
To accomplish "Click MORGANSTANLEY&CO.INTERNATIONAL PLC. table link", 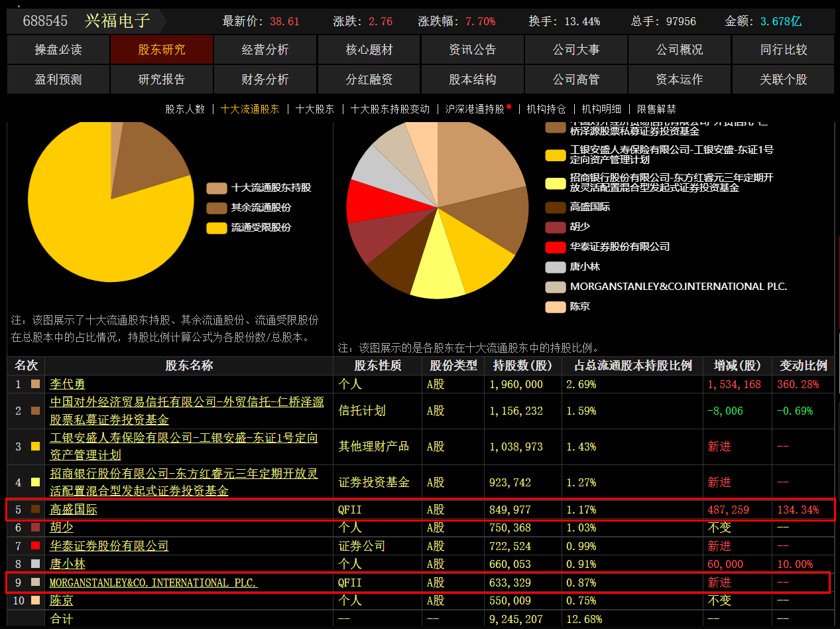I will (x=153, y=583).
